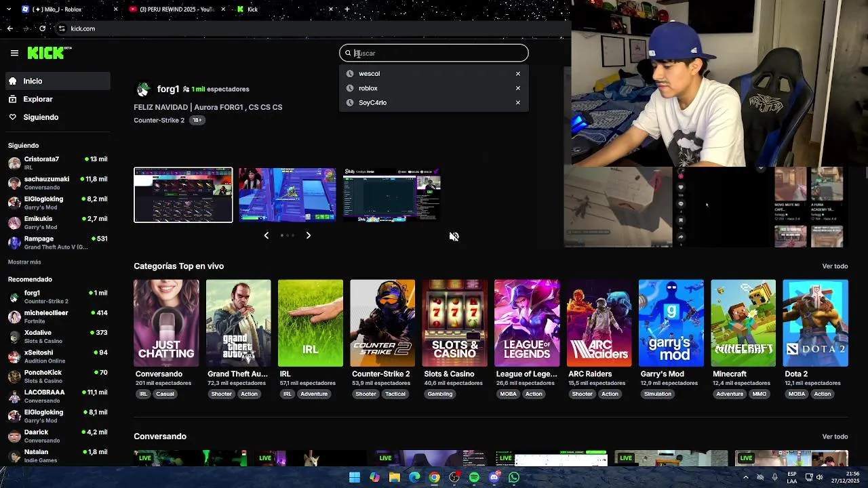Click the magnifier icon in search box
This screenshot has height=488, width=868.
348,53
